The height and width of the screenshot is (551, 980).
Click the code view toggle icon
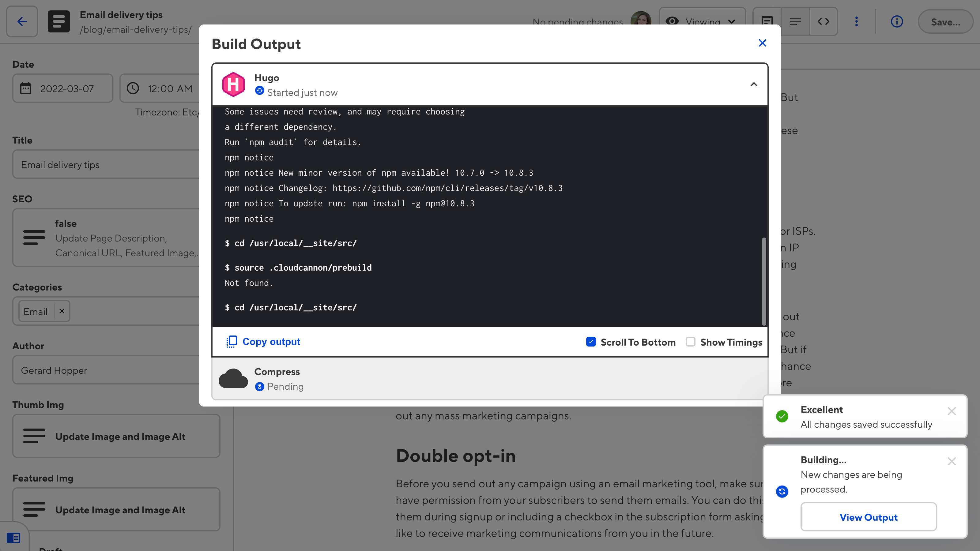pyautogui.click(x=823, y=21)
